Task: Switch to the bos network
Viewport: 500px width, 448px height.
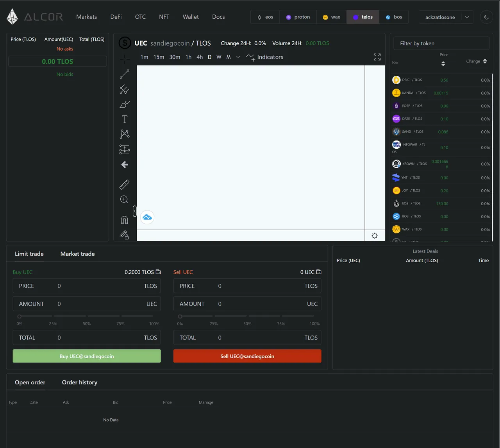Action: point(394,17)
